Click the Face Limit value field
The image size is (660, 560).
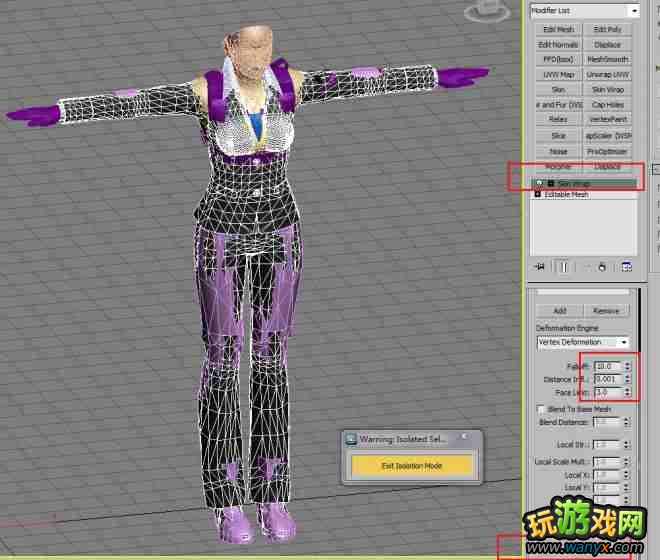[x=607, y=393]
